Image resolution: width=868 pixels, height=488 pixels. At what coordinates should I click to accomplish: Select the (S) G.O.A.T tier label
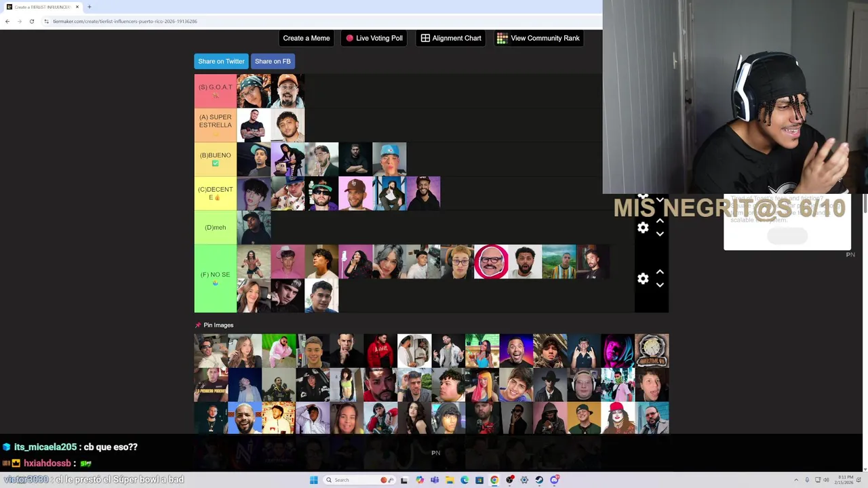215,91
